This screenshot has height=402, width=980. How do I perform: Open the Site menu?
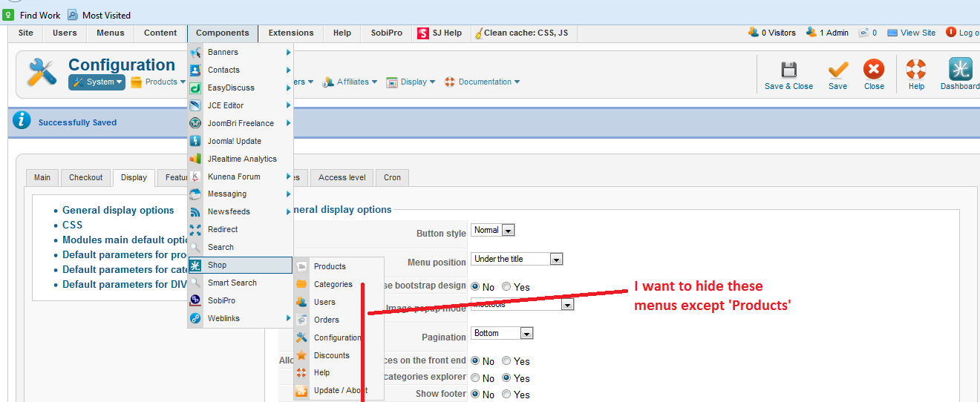pyautogui.click(x=26, y=33)
